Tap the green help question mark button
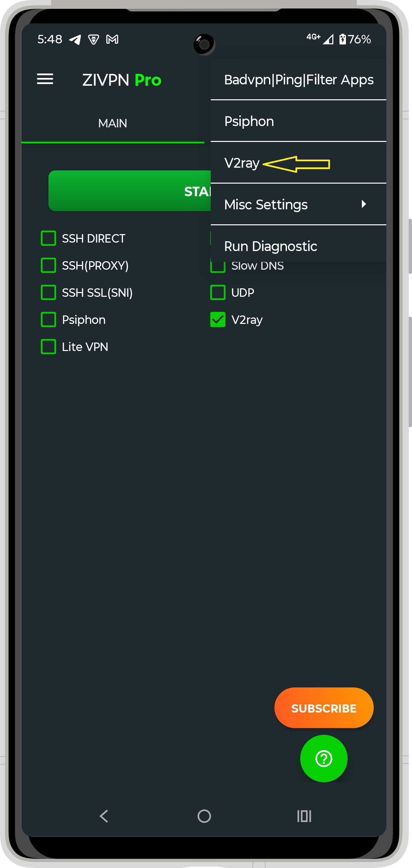 coord(323,758)
